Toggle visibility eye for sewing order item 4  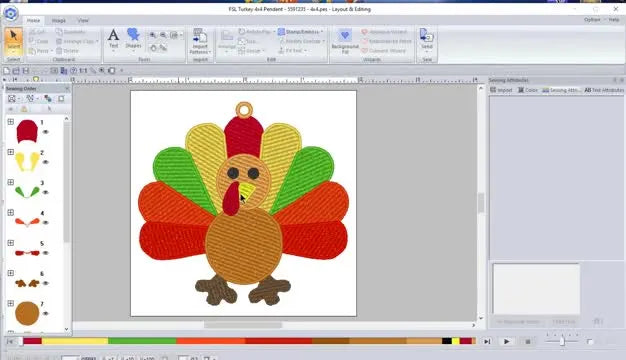tap(46, 223)
